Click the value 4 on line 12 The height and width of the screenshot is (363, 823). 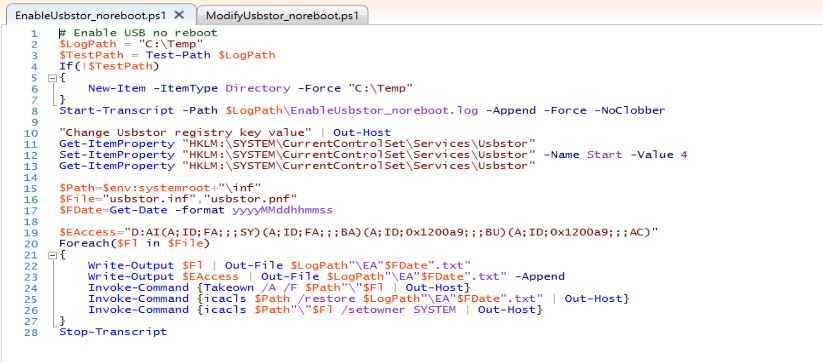pos(684,155)
